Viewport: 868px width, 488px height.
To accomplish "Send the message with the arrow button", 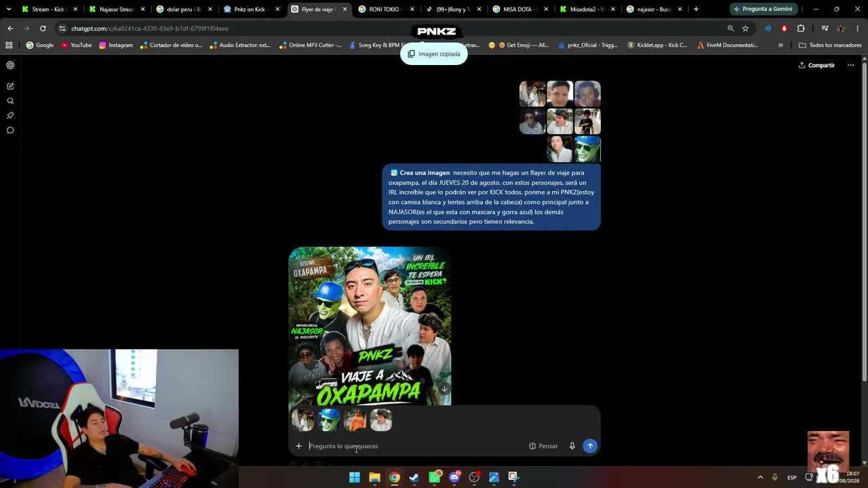I will point(590,446).
